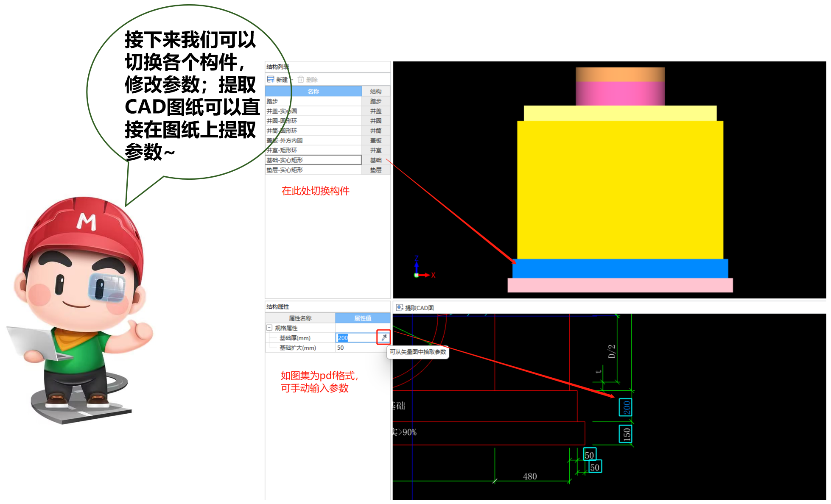Select the 井室-矩形环 row
Image resolution: width=831 pixels, height=504 pixels.
pos(313,150)
